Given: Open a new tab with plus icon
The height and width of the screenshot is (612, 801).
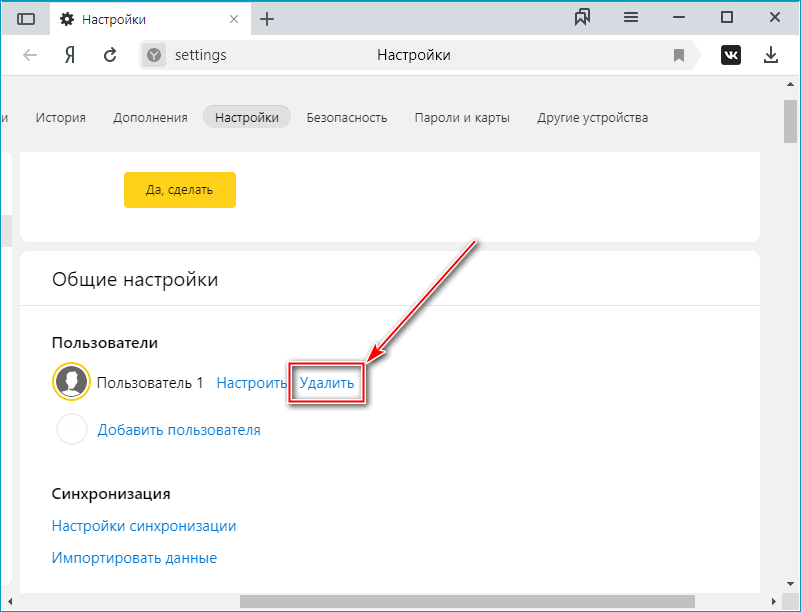Looking at the screenshot, I should tap(267, 19).
